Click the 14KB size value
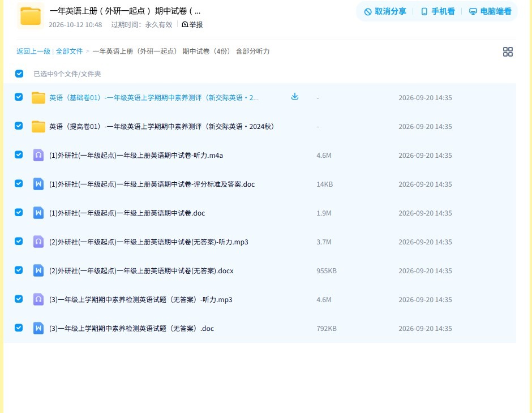The image size is (532, 413). 324,184
